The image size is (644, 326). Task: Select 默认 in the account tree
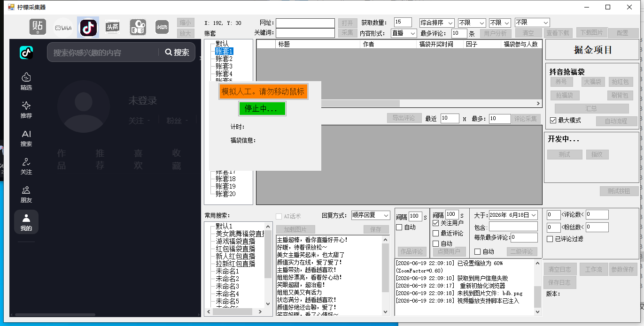coord(222,44)
